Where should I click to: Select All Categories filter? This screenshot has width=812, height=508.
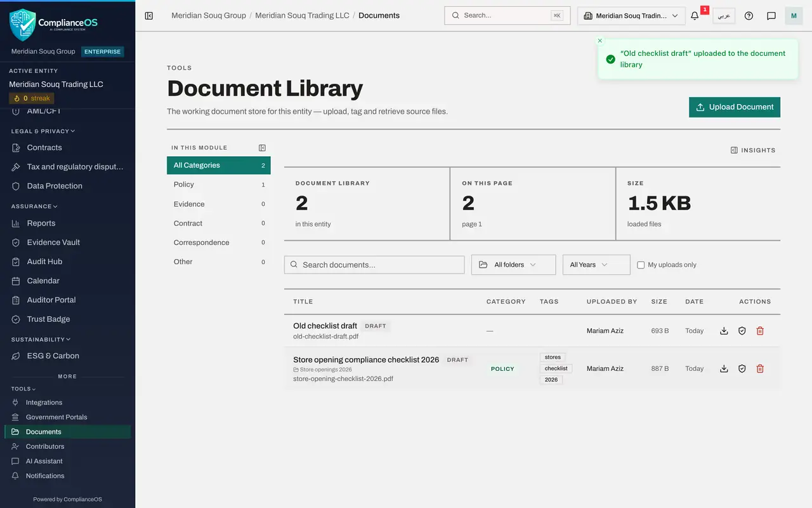[219, 165]
